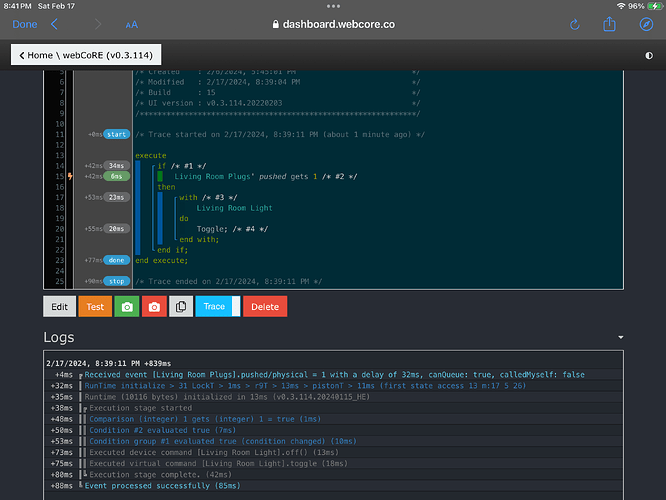Image resolution: width=666 pixels, height=500 pixels.
Task: Click the red camera snapshot button
Action: pyautogui.click(x=154, y=306)
